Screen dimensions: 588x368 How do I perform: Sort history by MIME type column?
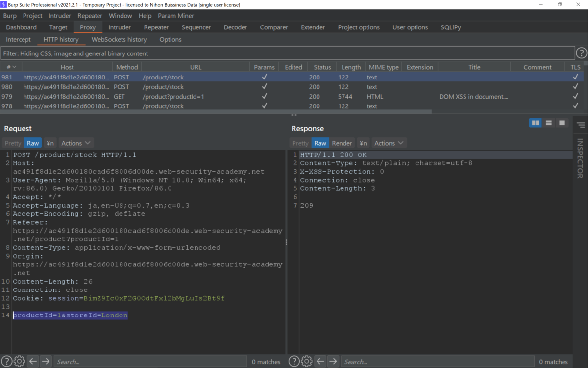384,67
